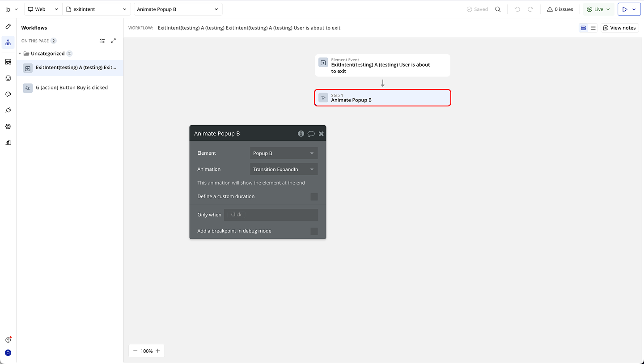Click the View notes button
Viewport: 644px width, 364px height.
pyautogui.click(x=619, y=28)
